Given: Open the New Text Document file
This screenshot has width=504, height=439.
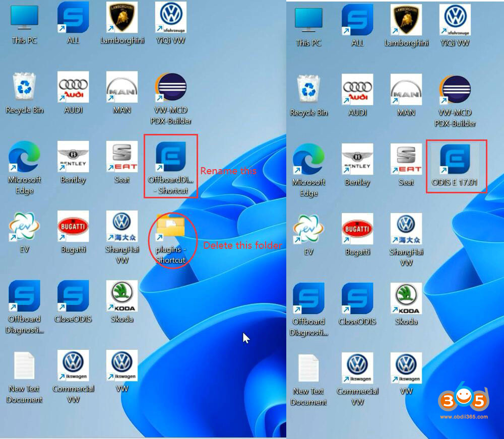Looking at the screenshot, I should [x=24, y=365].
